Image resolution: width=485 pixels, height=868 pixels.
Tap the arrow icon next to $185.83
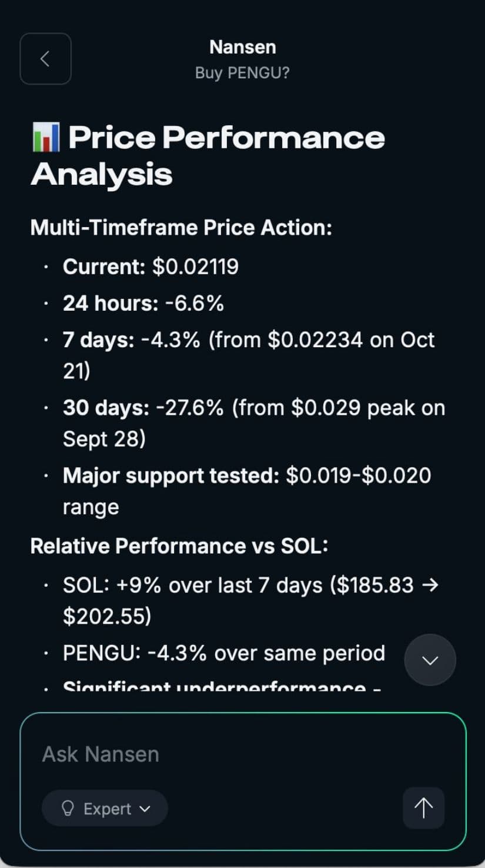coord(432,585)
